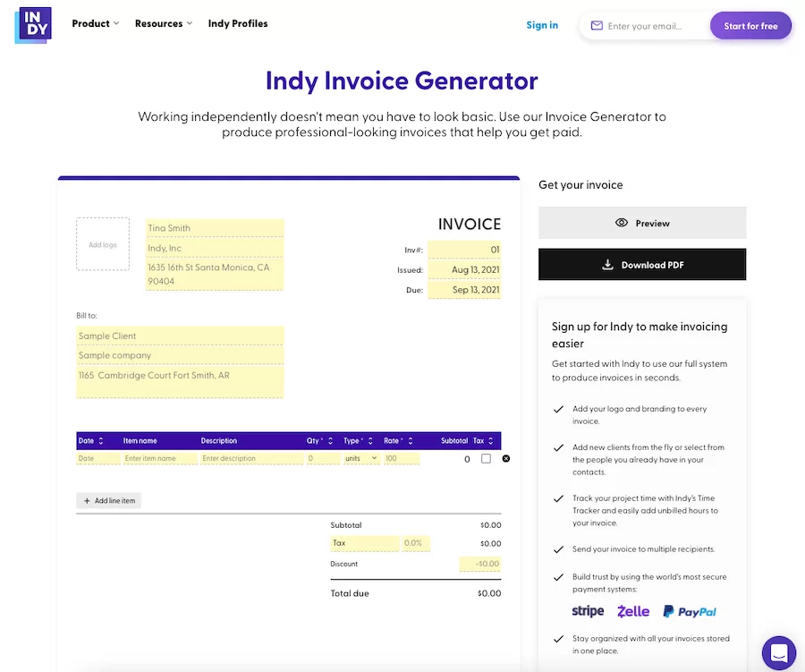This screenshot has height=672, width=805.
Task: Click the Add logo placeholder
Action: coord(103,244)
